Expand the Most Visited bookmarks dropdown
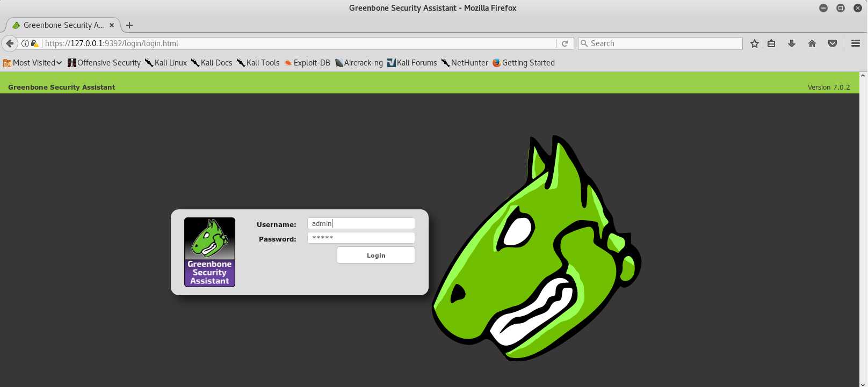 (33, 63)
